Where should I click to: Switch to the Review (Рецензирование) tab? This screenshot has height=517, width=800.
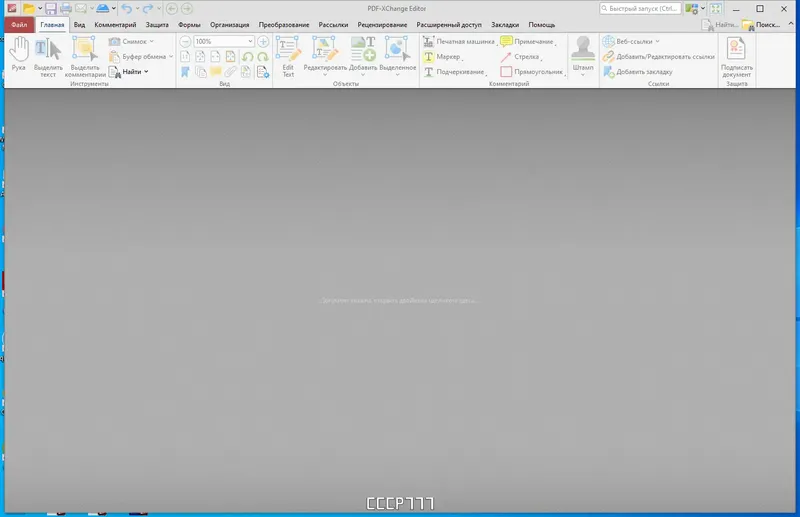[382, 24]
